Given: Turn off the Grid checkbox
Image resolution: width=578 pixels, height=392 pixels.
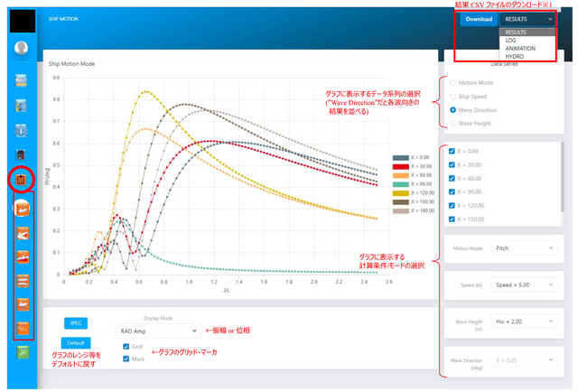Looking at the screenshot, I should click(x=126, y=346).
